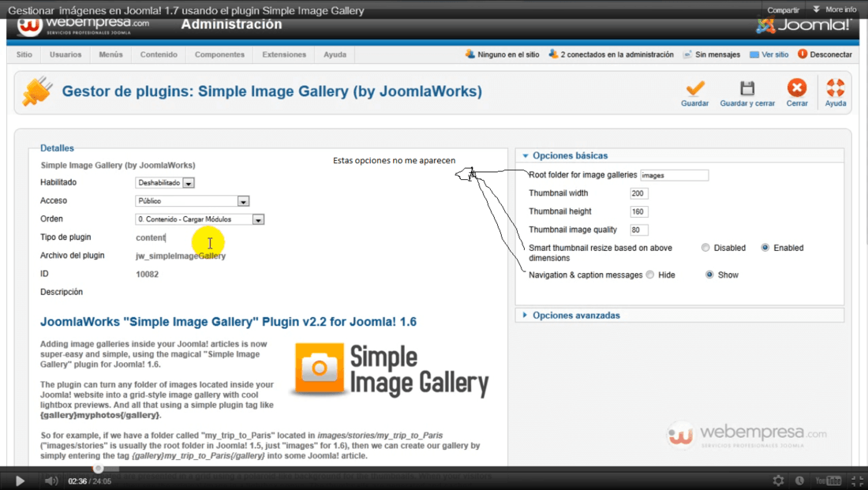Open the Ayuda menu
This screenshot has width=868, height=490.
[335, 54]
